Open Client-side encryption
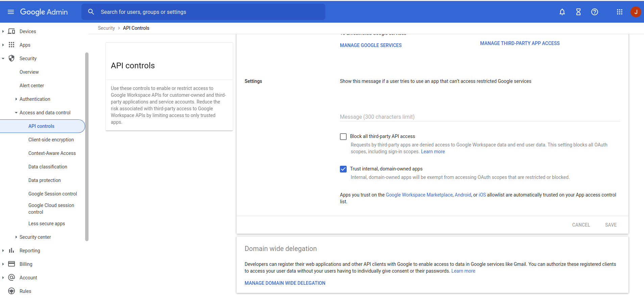Viewport: 644px width, 299px height. tap(51, 140)
